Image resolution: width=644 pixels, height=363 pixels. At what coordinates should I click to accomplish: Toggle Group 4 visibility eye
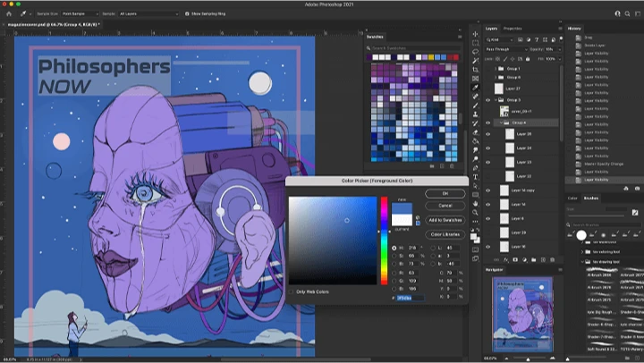coord(488,122)
